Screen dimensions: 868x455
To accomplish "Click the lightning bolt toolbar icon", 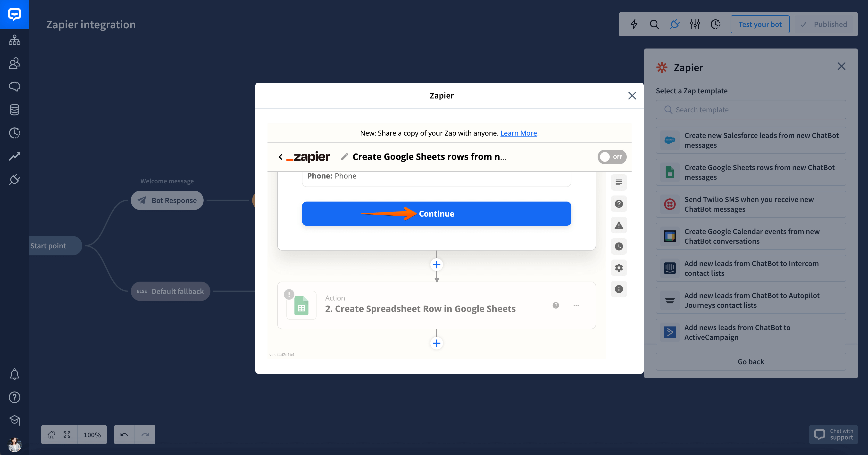I will coord(634,24).
